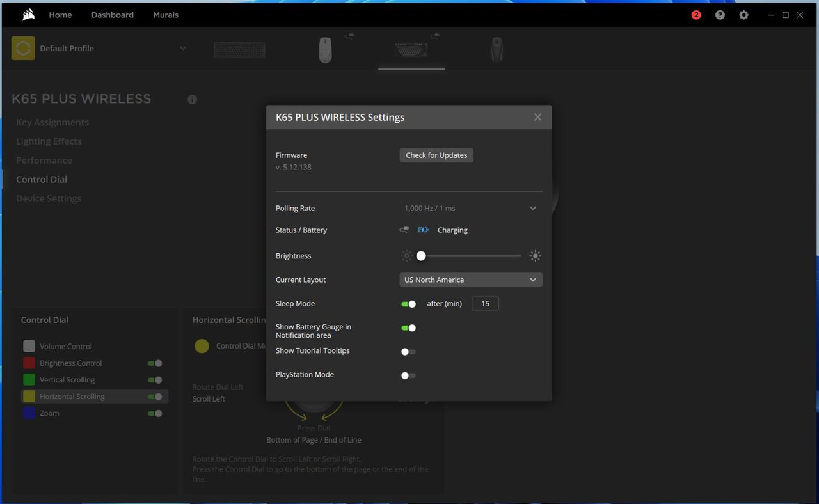The image size is (819, 504).
Task: Select Vertical Scrolling dial mode
Action: tap(67, 380)
